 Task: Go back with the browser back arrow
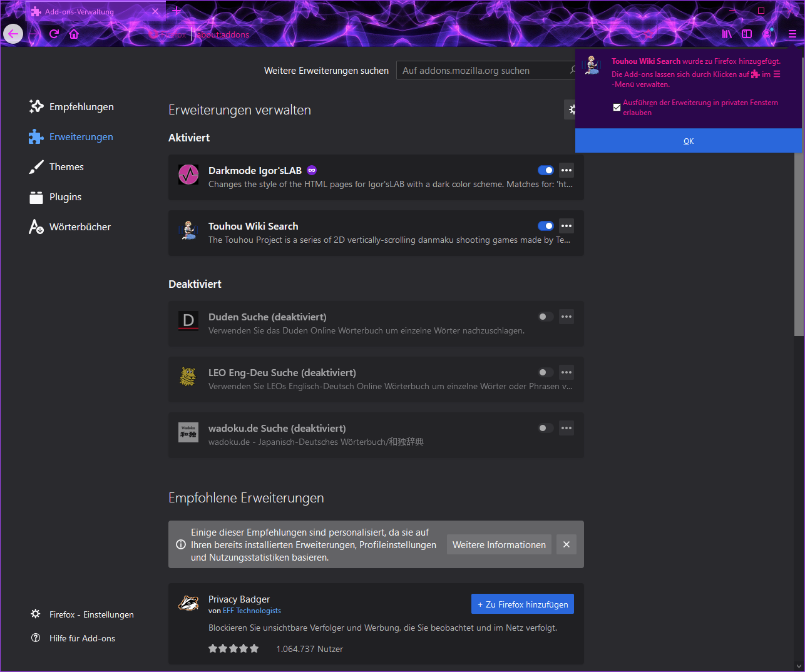click(13, 34)
